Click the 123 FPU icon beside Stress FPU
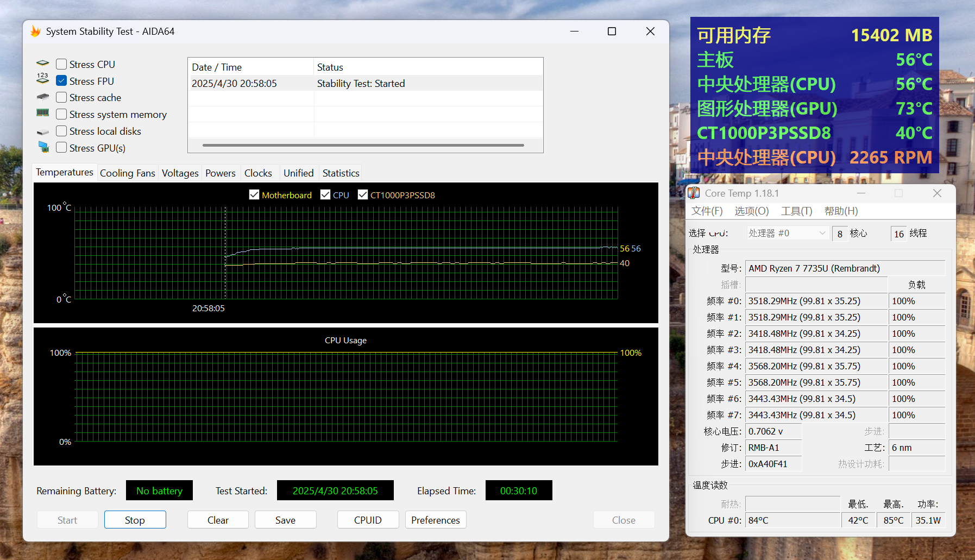This screenshot has width=975, height=560. click(43, 79)
